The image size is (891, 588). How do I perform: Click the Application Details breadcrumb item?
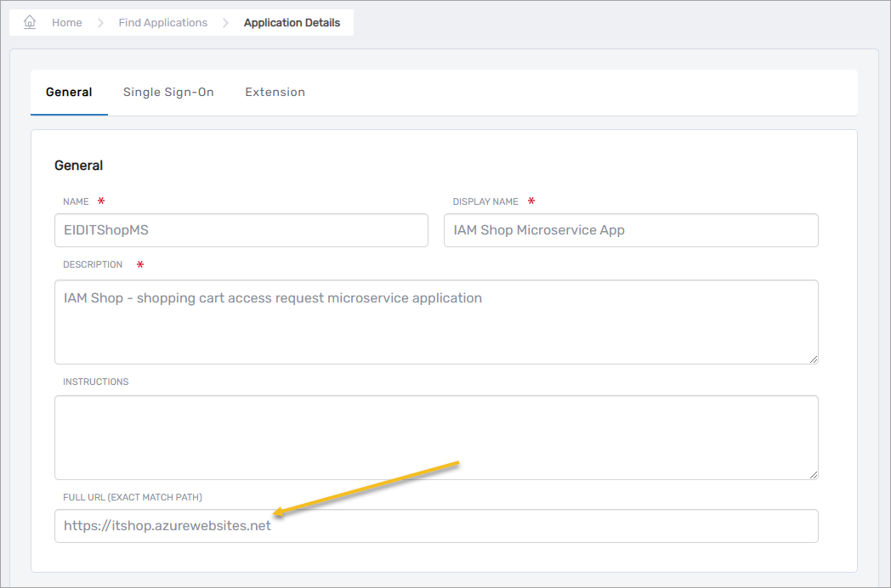[292, 23]
